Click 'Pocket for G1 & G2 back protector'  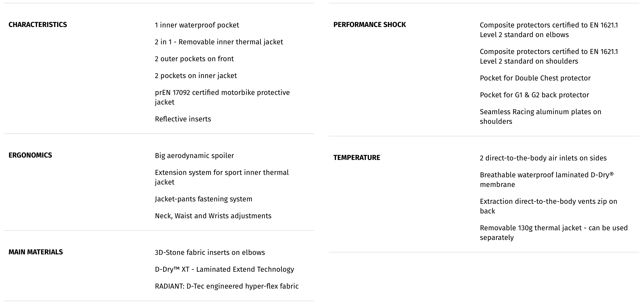[535, 95]
